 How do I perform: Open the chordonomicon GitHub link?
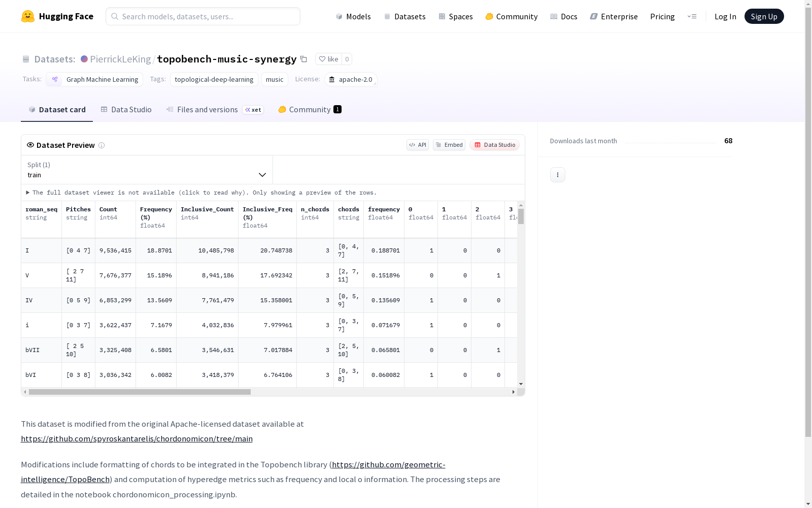[137, 438]
